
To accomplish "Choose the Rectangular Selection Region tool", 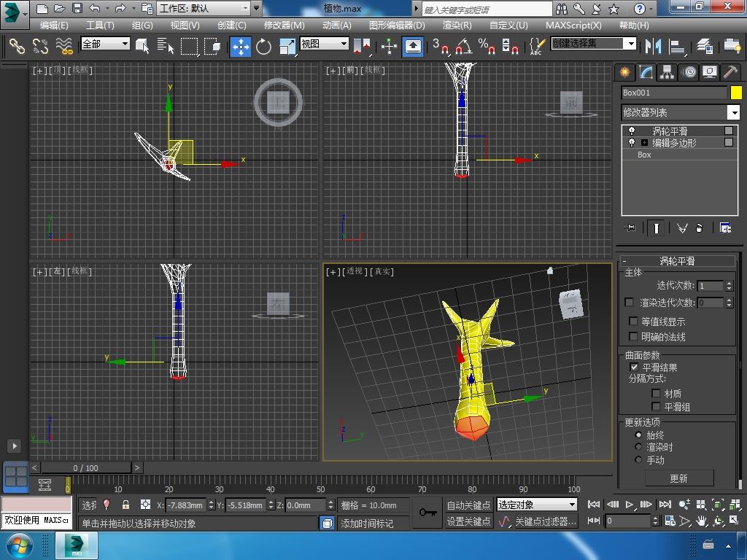I will pyautogui.click(x=189, y=46).
